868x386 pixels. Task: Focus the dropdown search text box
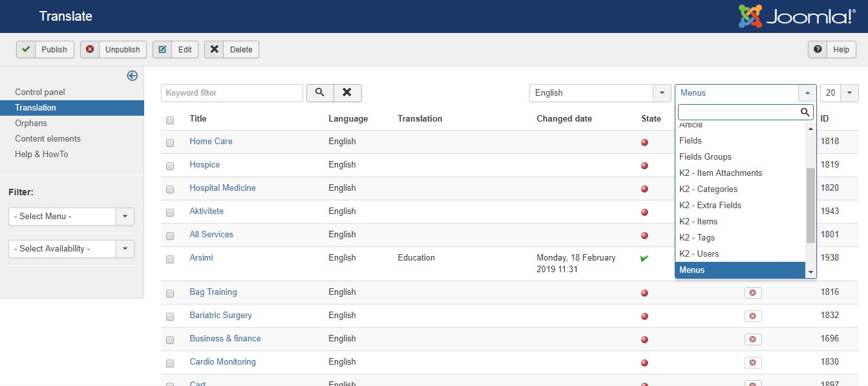point(746,112)
